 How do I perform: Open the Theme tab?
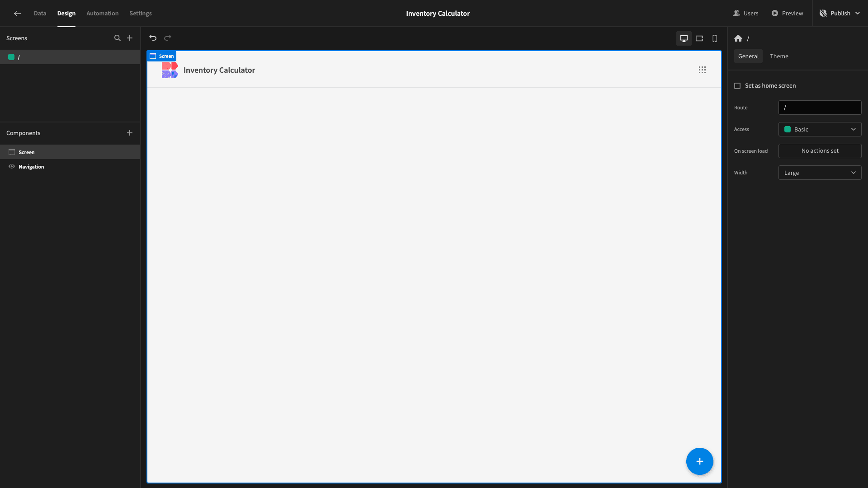[x=779, y=56]
